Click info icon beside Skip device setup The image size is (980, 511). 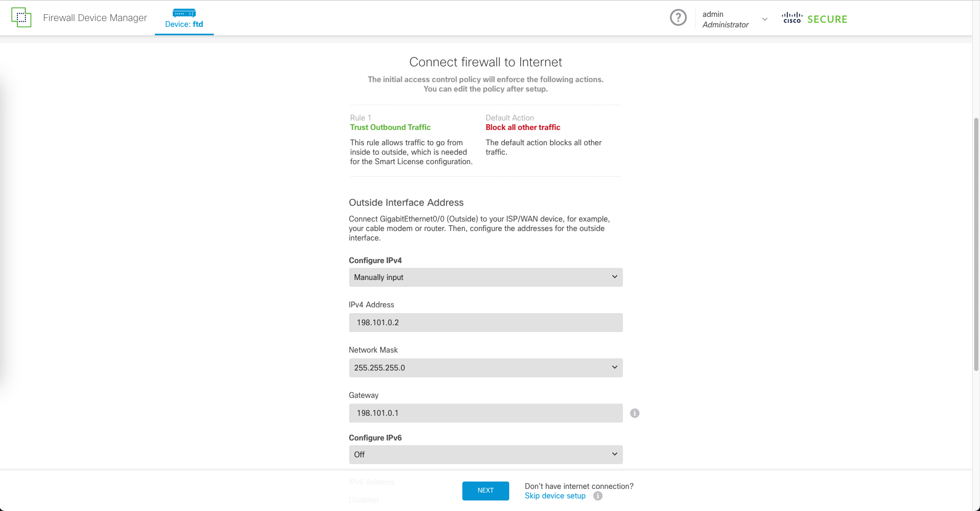(x=598, y=496)
